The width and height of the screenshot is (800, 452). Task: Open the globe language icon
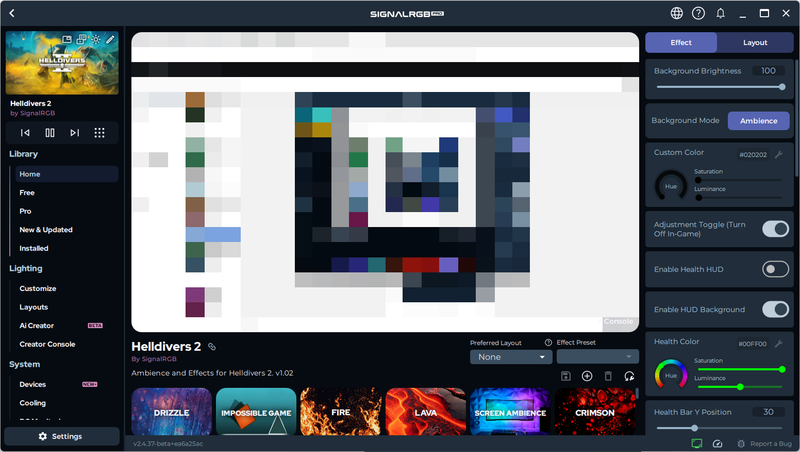point(677,13)
